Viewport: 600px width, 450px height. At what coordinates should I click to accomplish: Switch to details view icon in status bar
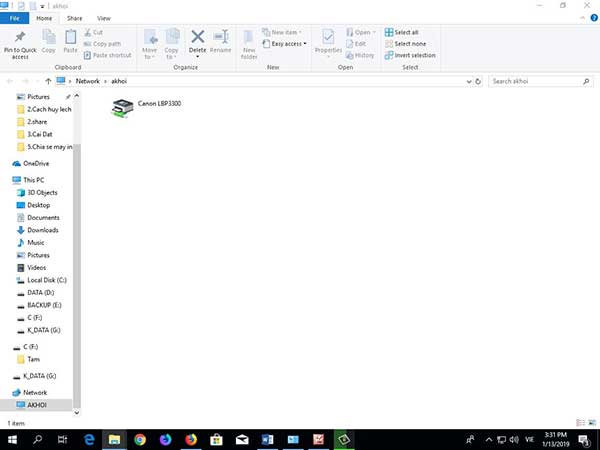(580, 423)
